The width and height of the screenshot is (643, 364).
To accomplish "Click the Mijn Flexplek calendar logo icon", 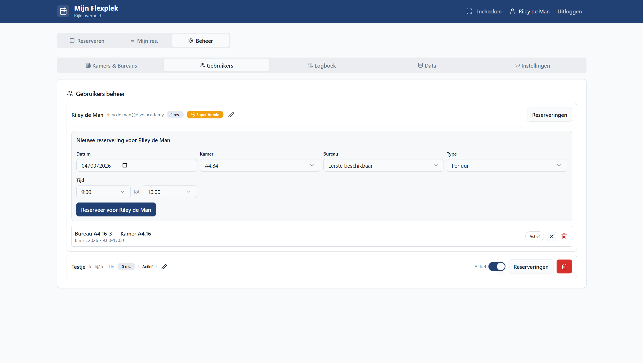I will coord(63,11).
